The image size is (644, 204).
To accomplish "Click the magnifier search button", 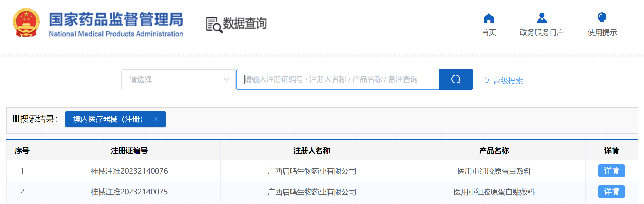I will tap(456, 79).
